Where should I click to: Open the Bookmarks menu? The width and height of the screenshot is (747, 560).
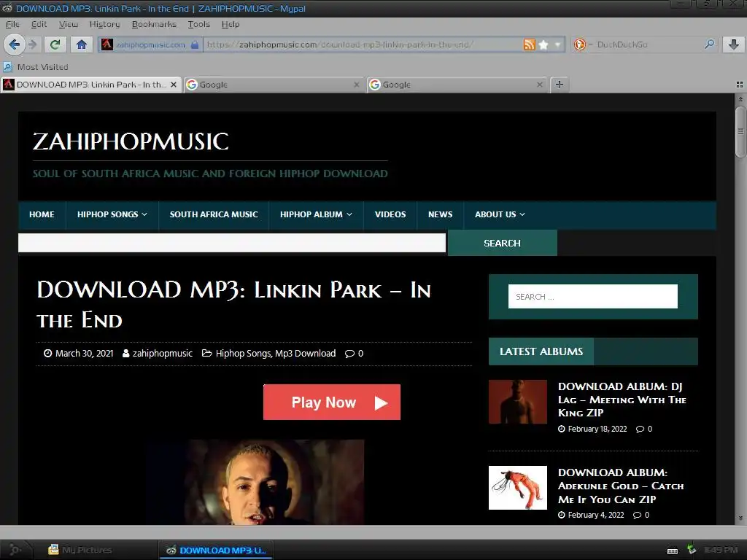point(154,24)
